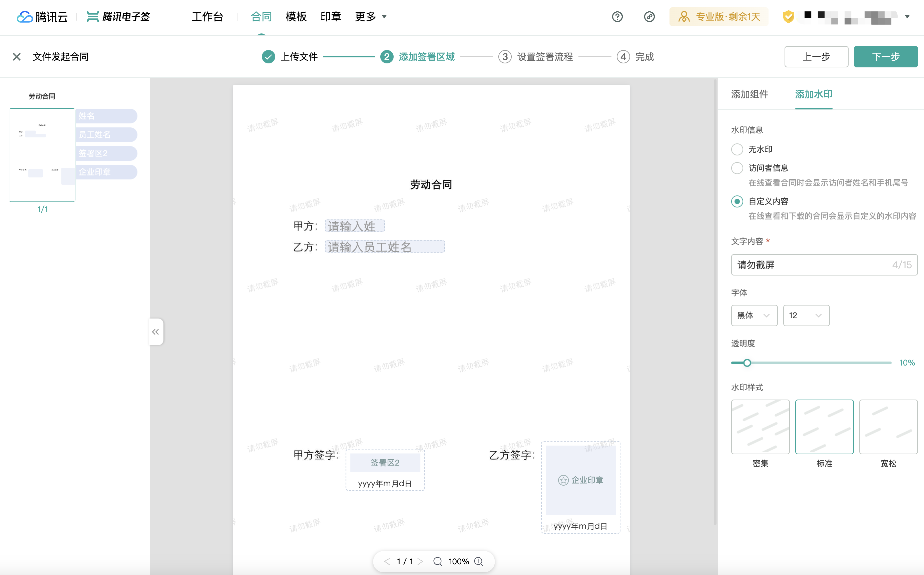The image size is (924, 575).
Task: Open the help question mark icon
Action: [x=617, y=17]
